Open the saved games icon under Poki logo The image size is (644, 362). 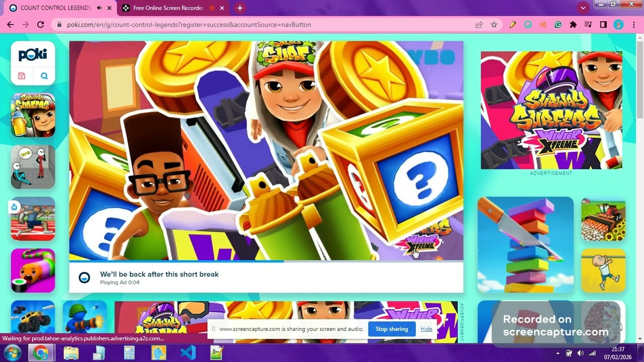[22, 76]
